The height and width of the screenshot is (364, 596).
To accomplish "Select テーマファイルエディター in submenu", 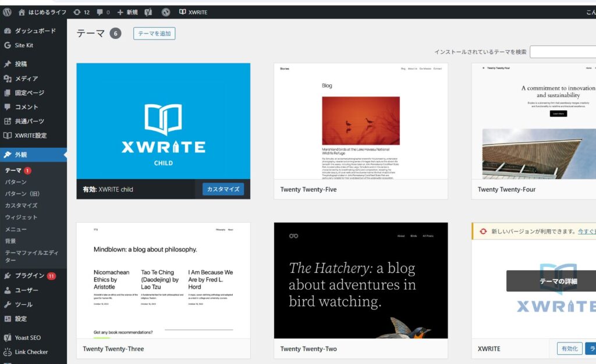I will (x=31, y=256).
